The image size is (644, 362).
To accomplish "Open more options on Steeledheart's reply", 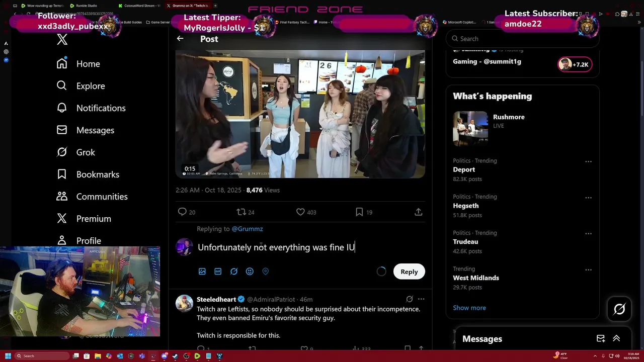I will [421, 299].
